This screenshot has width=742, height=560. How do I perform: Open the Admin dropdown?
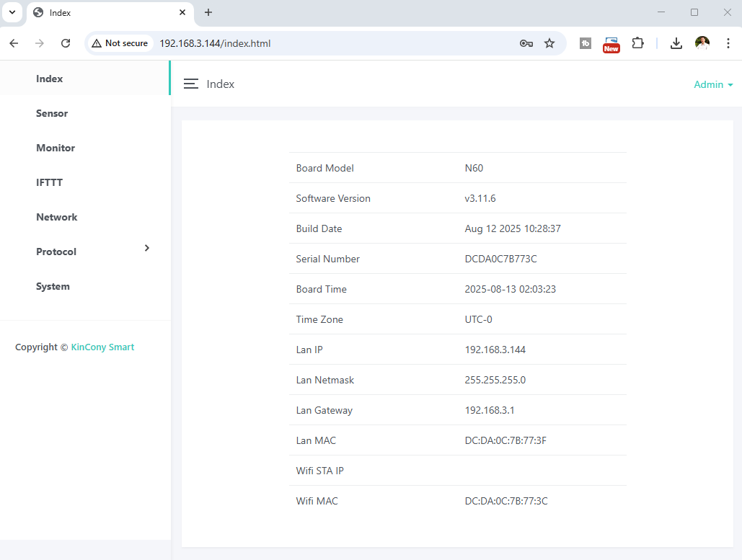pos(712,84)
